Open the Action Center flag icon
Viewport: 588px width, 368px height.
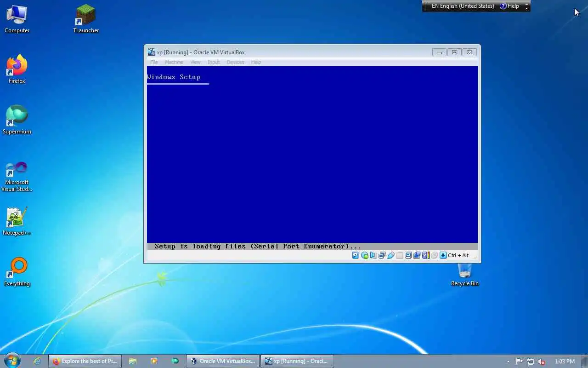tap(519, 362)
